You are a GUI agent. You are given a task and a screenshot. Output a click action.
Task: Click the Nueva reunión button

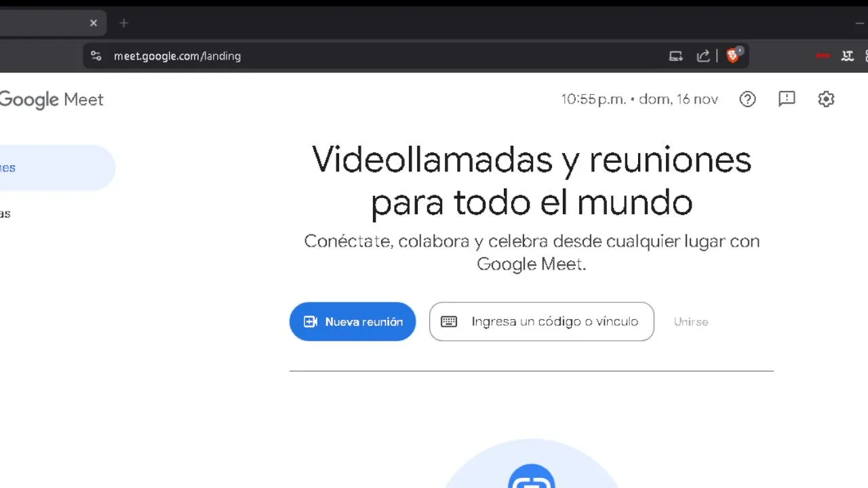click(x=353, y=321)
